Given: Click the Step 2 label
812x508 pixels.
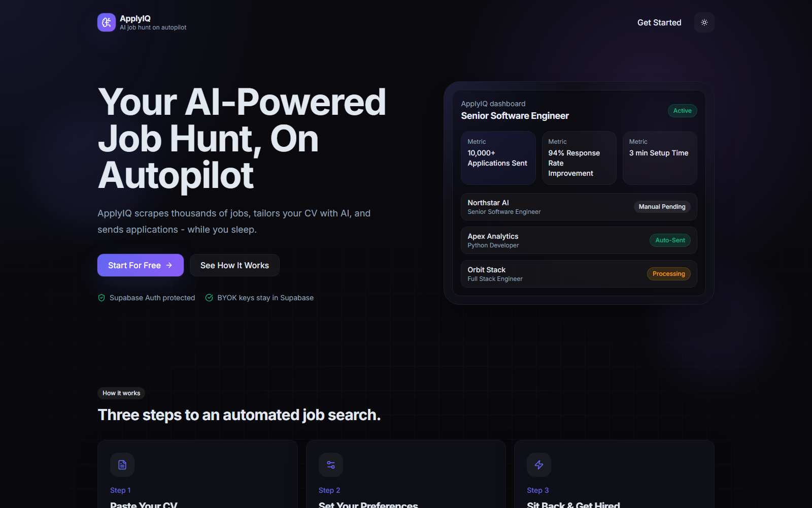Looking at the screenshot, I should [x=329, y=490].
